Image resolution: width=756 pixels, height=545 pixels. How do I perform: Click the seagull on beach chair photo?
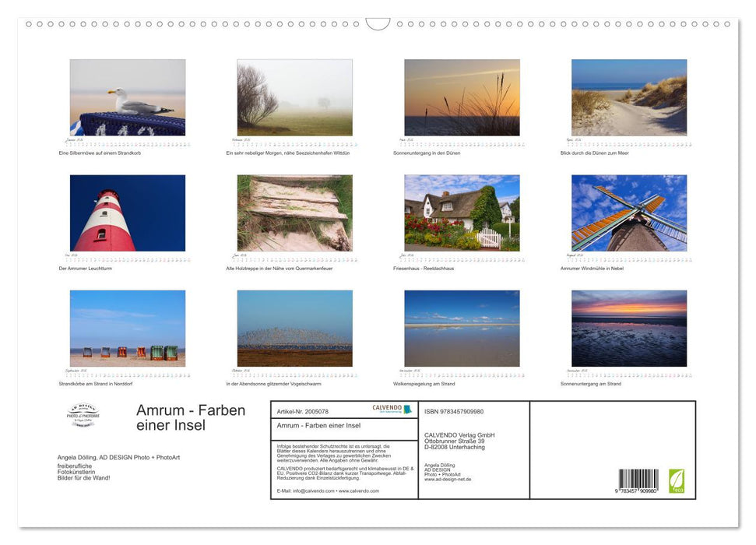(128, 97)
